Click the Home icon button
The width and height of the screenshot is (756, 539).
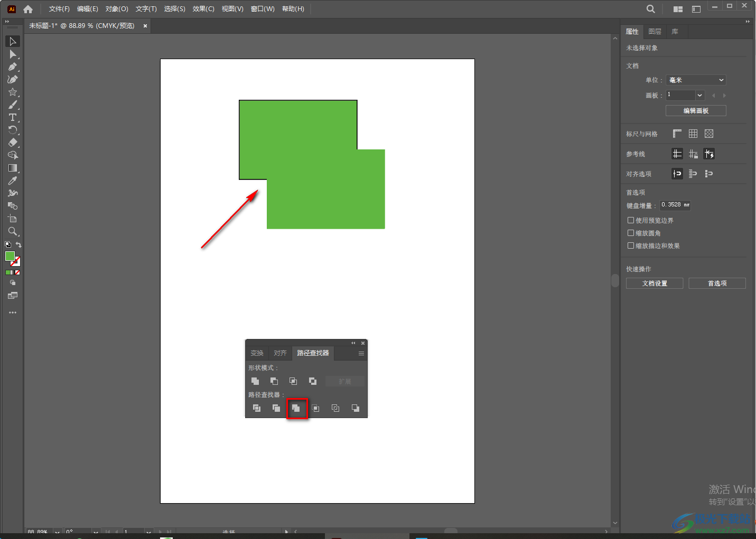[28, 9]
